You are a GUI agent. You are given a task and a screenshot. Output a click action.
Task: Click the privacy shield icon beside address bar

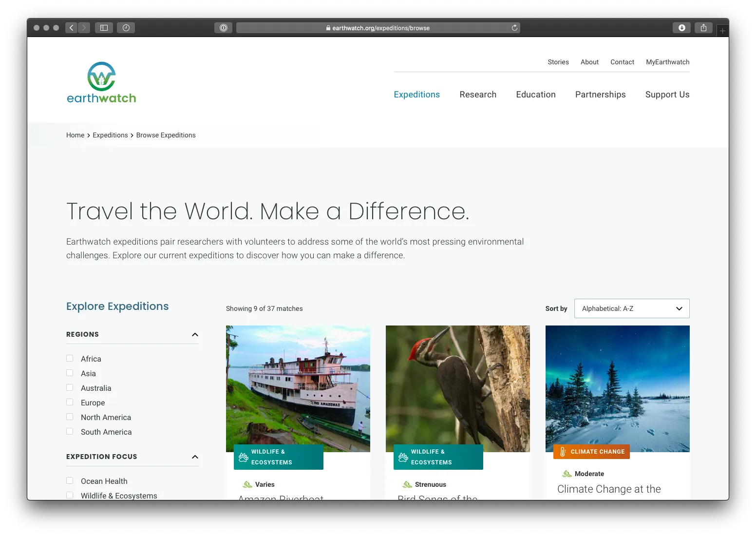pos(224,28)
